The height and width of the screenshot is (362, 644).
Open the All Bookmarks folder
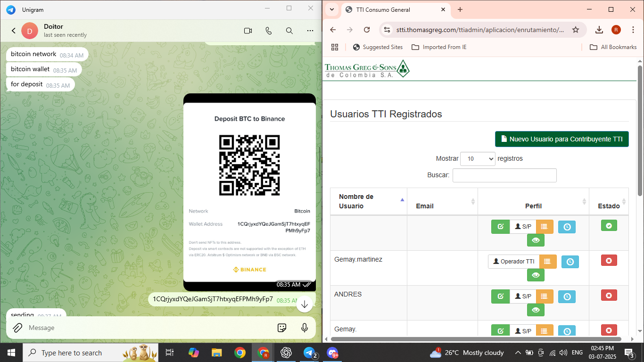[613, 47]
